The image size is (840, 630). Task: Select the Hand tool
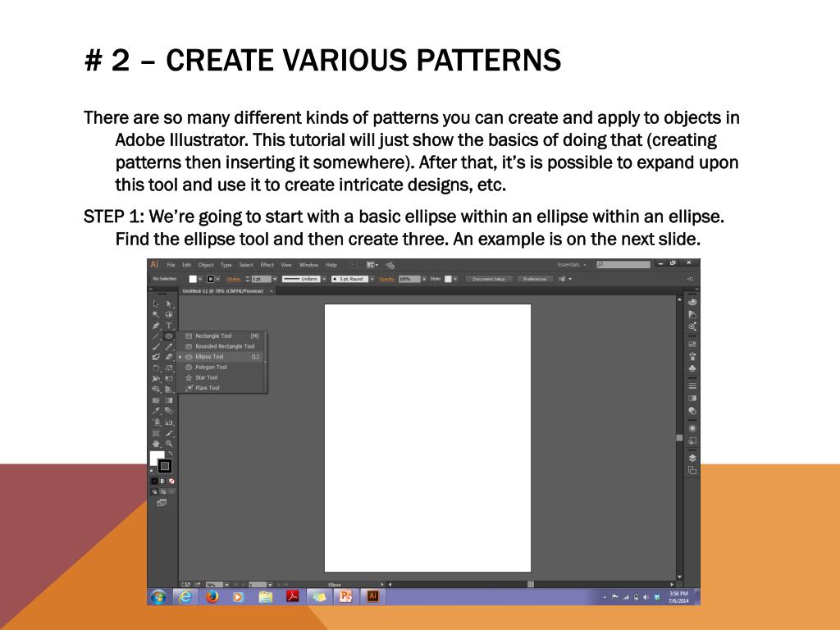[156, 444]
